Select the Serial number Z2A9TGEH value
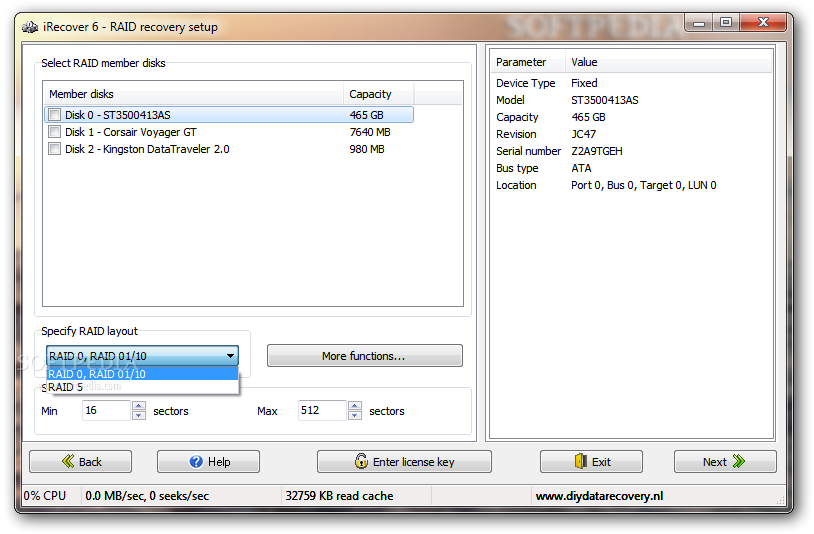The image size is (814, 534). click(597, 151)
